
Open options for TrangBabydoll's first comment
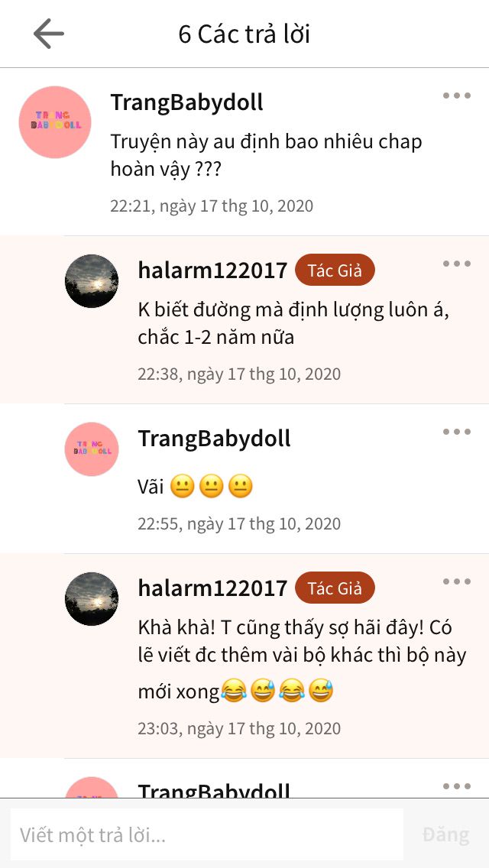pyautogui.click(x=456, y=96)
